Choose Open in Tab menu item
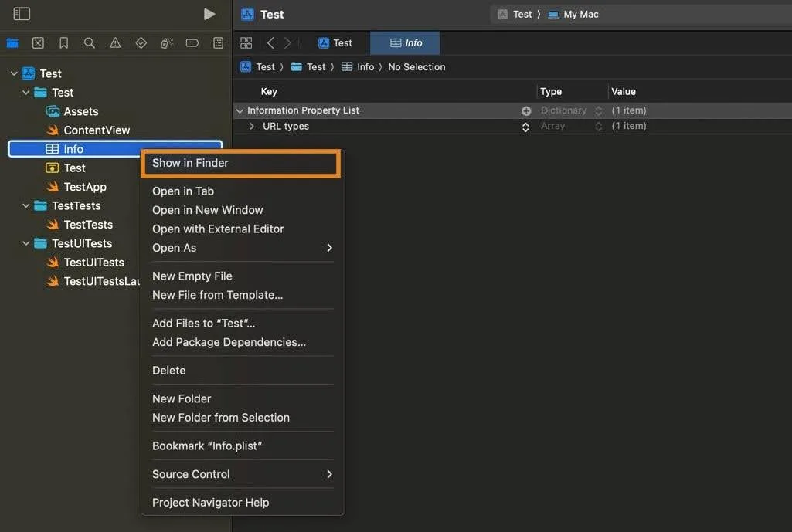The width and height of the screenshot is (792, 532). [x=243, y=191]
